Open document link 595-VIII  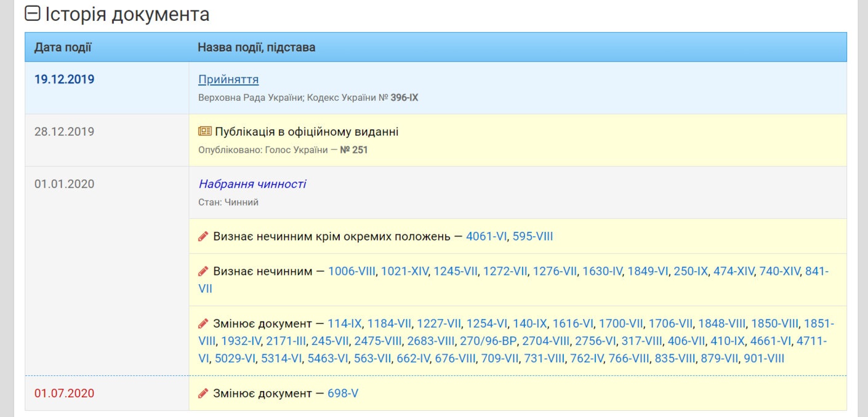(x=532, y=236)
